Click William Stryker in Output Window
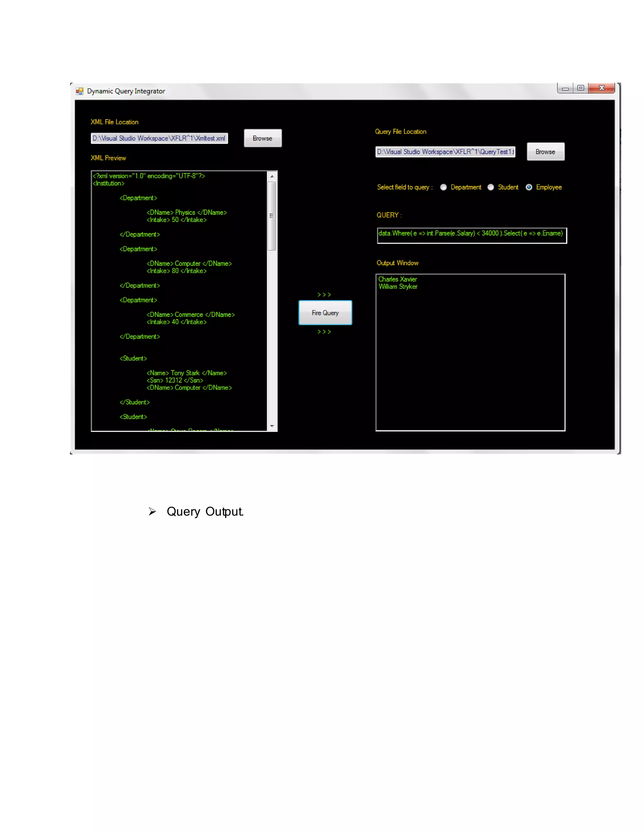Viewport: 644px width, 833px height. pyautogui.click(x=398, y=286)
